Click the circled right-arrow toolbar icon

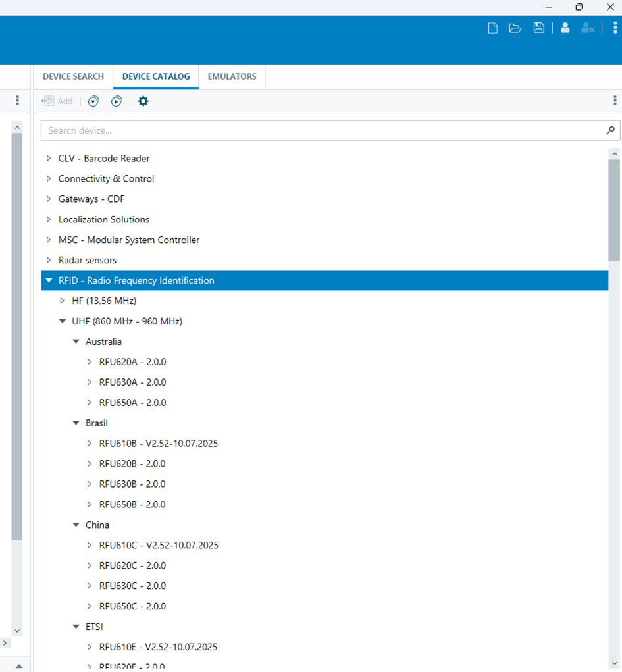pos(117,101)
